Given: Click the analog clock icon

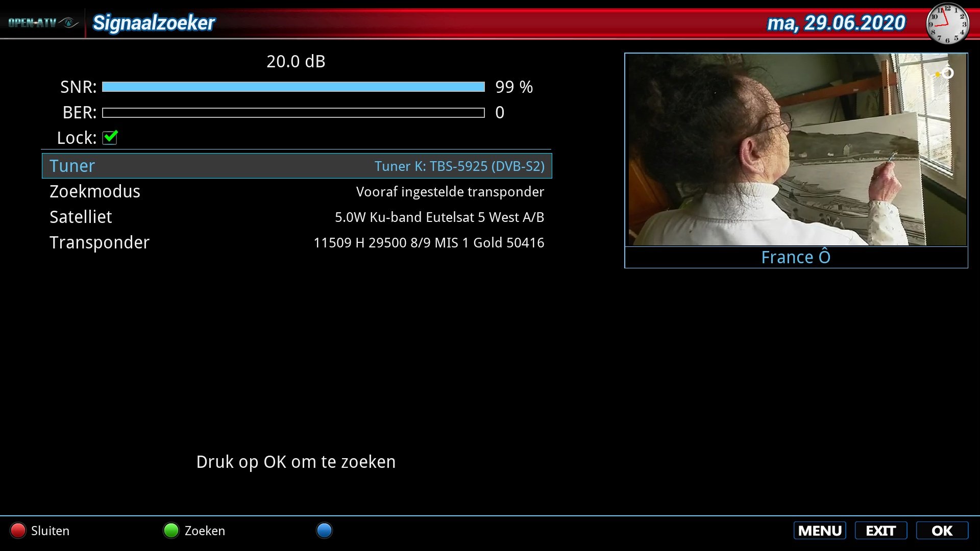Looking at the screenshot, I should click(x=947, y=23).
